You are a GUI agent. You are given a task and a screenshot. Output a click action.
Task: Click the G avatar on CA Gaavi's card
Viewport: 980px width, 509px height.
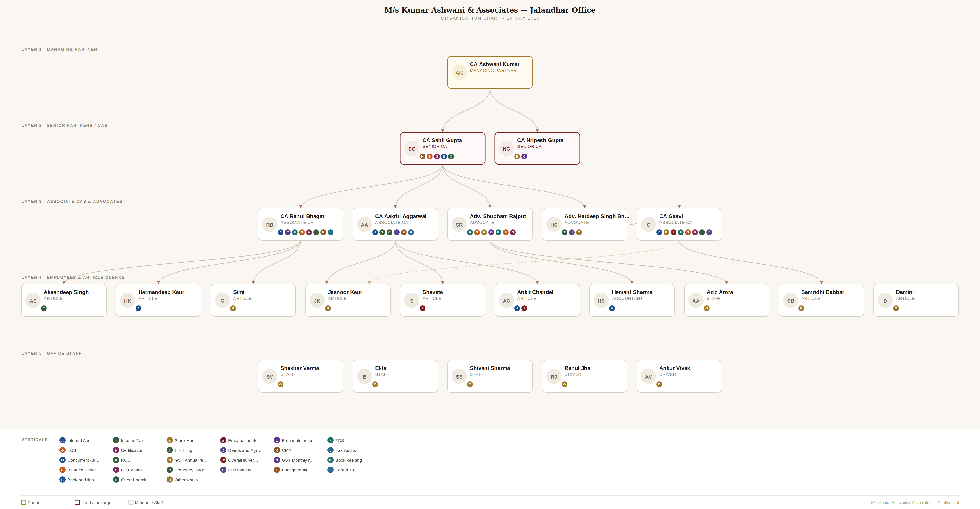tap(649, 225)
